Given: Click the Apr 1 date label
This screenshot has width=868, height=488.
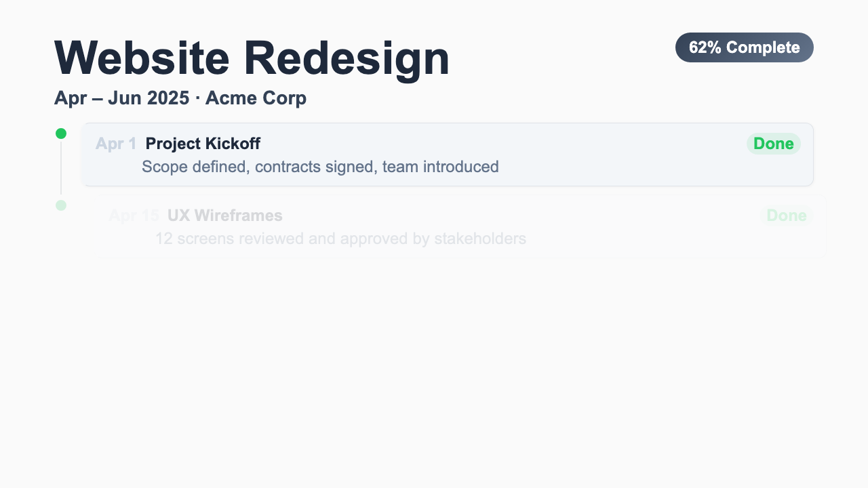Looking at the screenshot, I should (116, 144).
